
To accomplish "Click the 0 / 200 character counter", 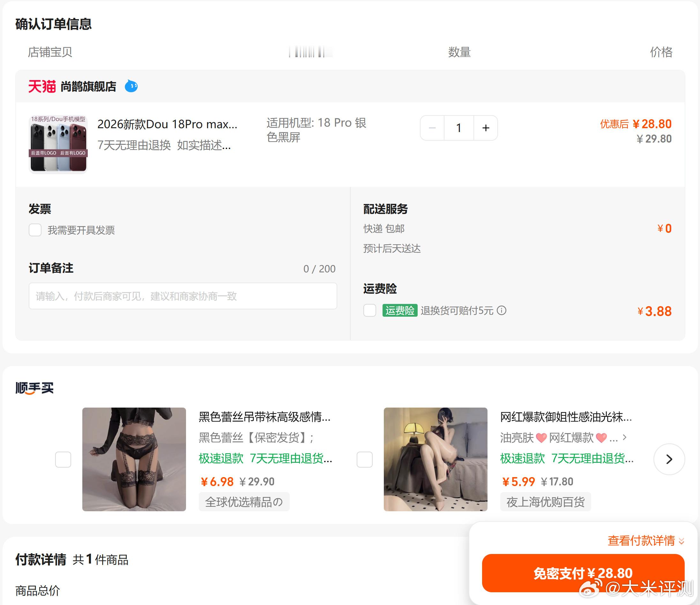I will point(319,269).
